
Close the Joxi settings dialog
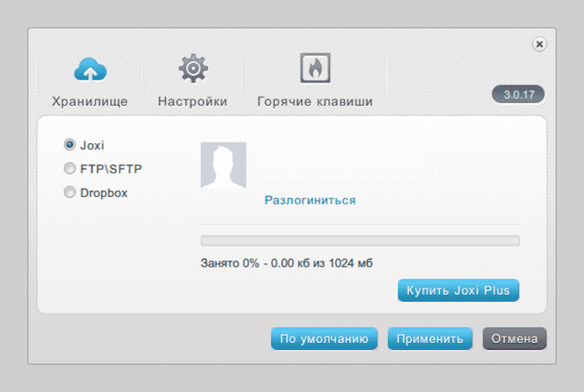tap(539, 44)
